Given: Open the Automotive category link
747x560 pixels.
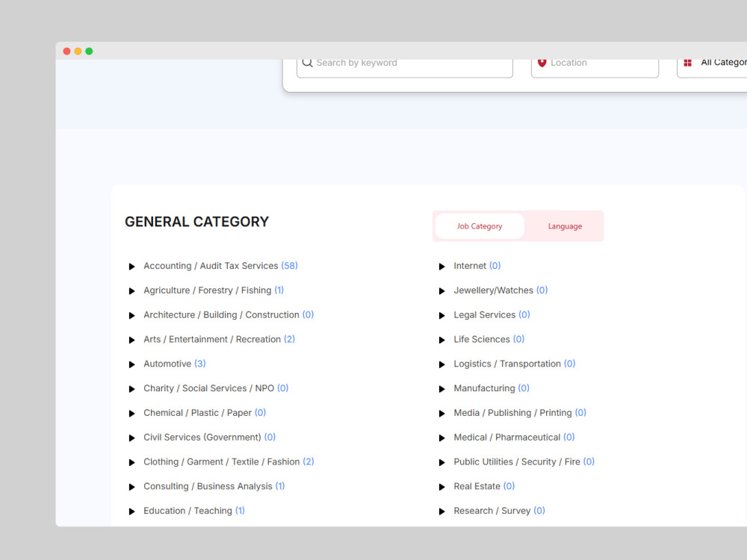Looking at the screenshot, I should pos(174,364).
